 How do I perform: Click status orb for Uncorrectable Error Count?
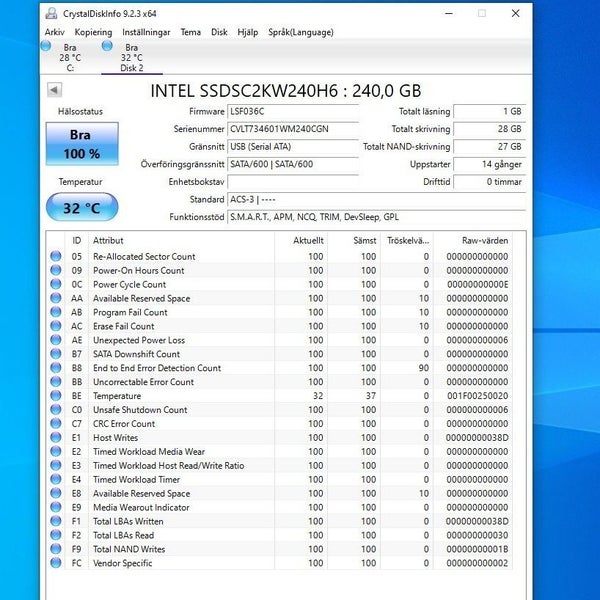tap(56, 382)
